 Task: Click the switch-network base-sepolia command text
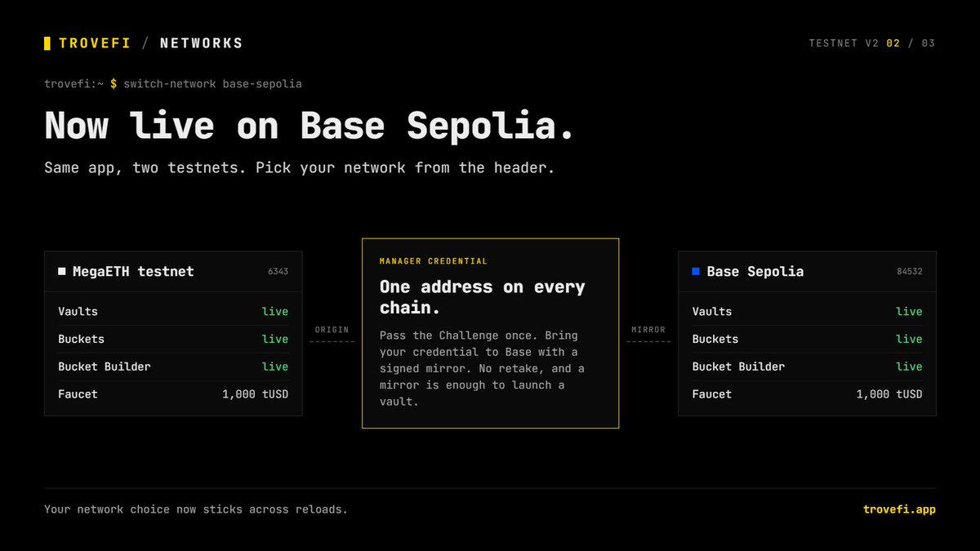pos(213,84)
